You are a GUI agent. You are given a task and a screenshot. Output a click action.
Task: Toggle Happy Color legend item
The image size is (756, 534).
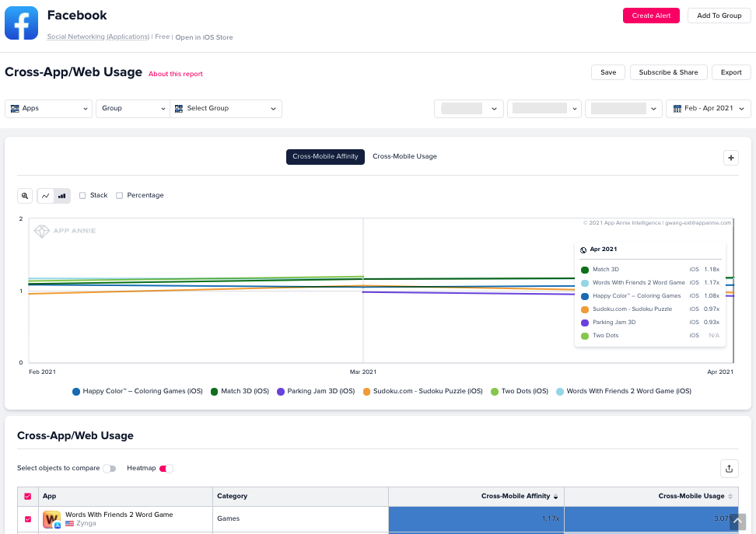pos(138,391)
